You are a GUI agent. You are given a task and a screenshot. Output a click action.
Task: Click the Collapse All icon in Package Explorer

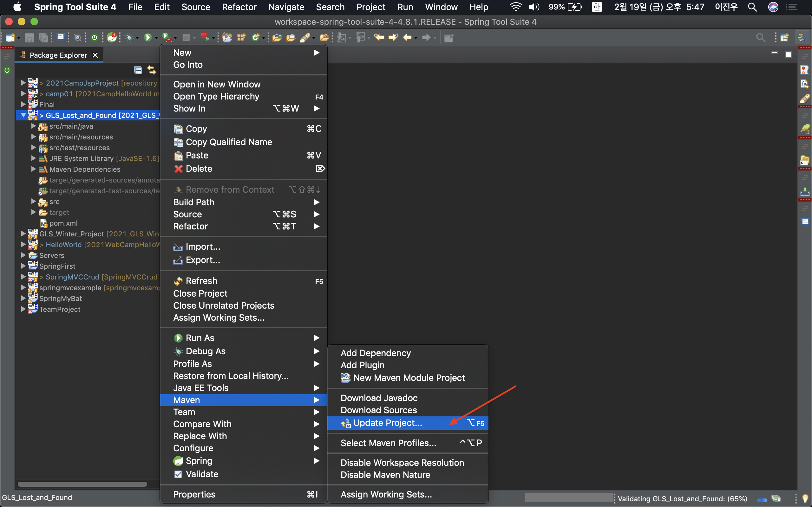pos(138,70)
